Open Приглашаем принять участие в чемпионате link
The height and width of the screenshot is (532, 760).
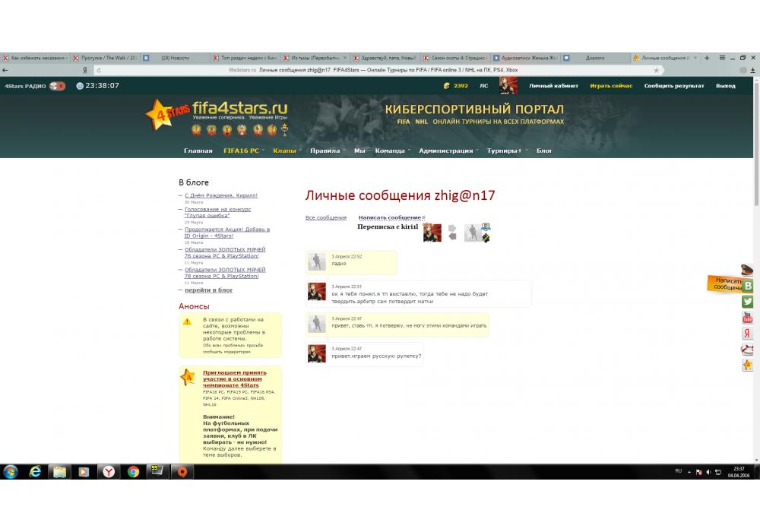click(235, 379)
